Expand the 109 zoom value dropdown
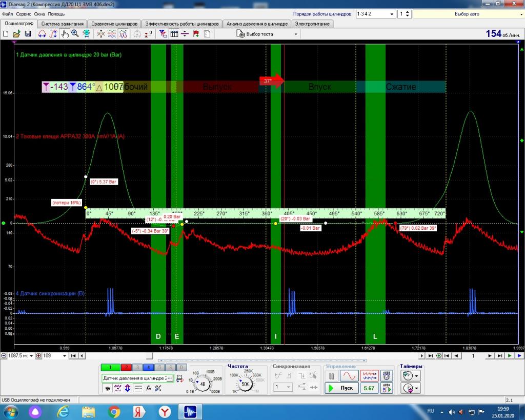 (64, 356)
